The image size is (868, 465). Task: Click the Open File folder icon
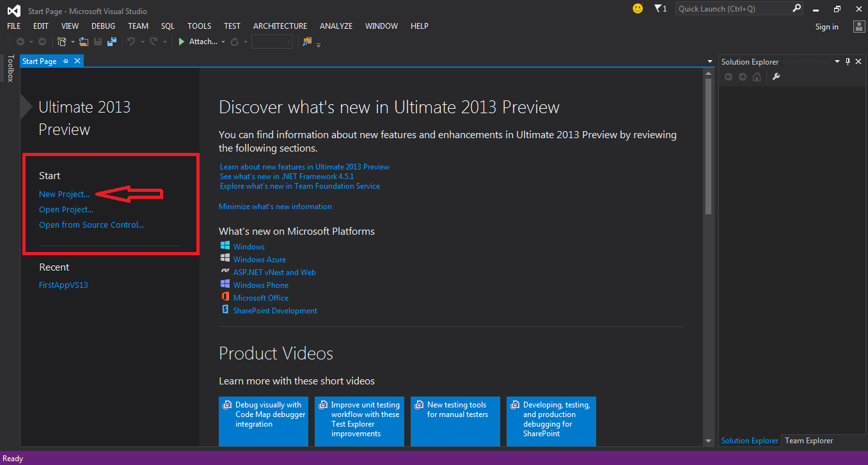(x=84, y=42)
